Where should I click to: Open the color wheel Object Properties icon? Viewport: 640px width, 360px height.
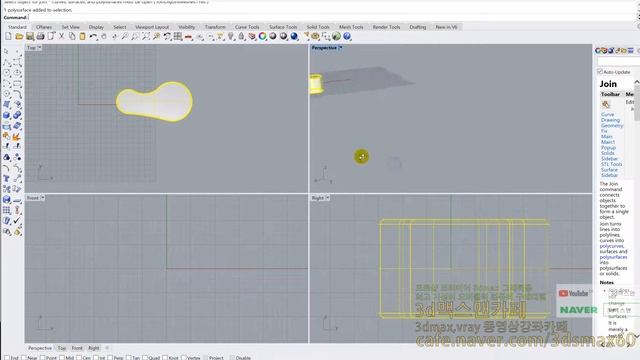click(x=262, y=36)
